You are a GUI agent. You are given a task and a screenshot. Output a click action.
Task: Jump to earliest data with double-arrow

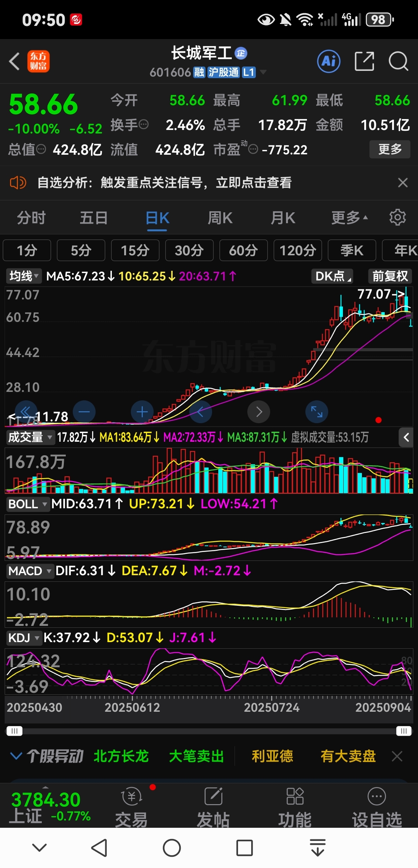pos(26,412)
